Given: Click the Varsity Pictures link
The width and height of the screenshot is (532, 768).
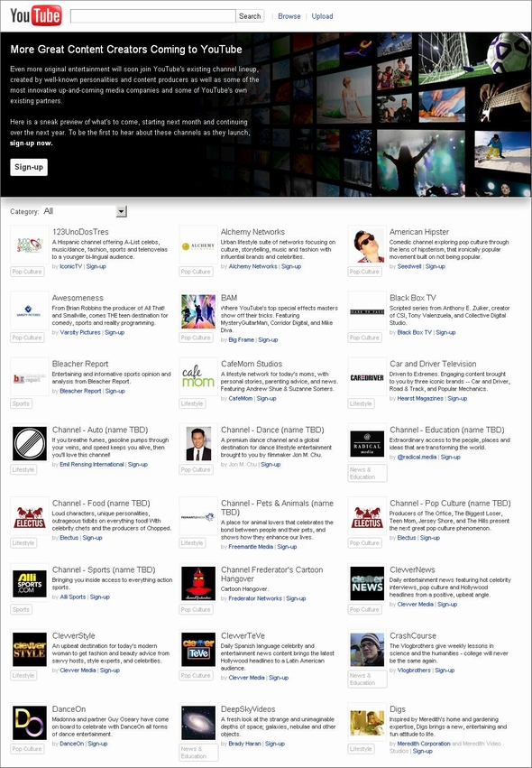Looking at the screenshot, I should tap(80, 333).
